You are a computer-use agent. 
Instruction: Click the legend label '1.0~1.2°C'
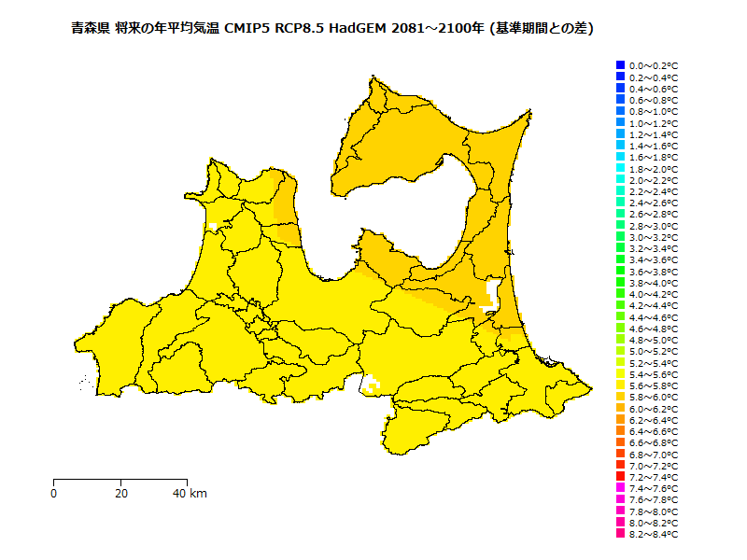point(654,123)
